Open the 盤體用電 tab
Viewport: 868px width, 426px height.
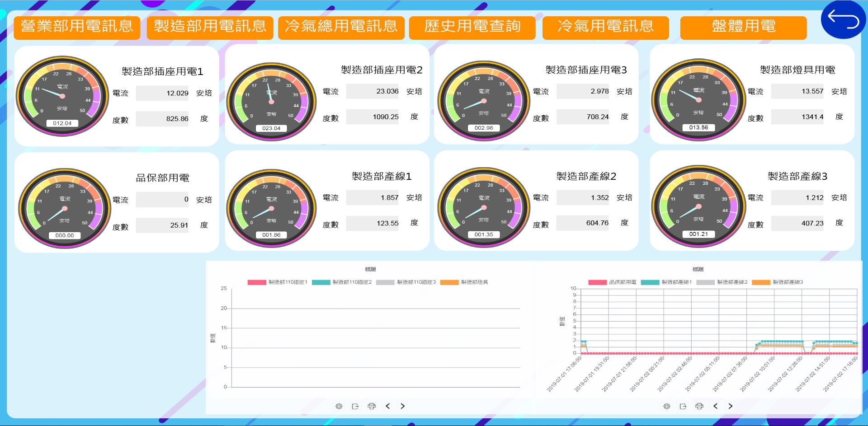(744, 27)
